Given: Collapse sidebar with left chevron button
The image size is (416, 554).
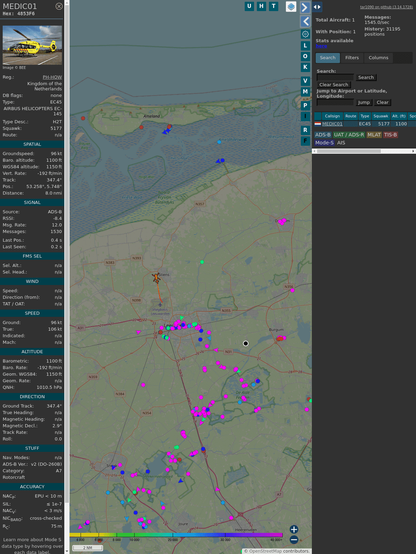Looking at the screenshot, I should tap(305, 22).
